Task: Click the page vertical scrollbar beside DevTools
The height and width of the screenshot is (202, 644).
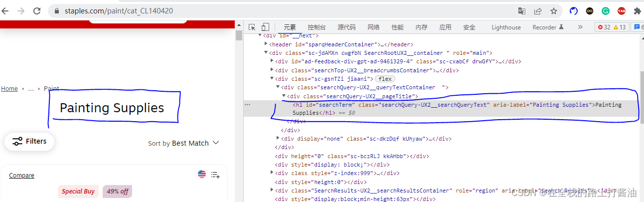Action: [x=239, y=35]
